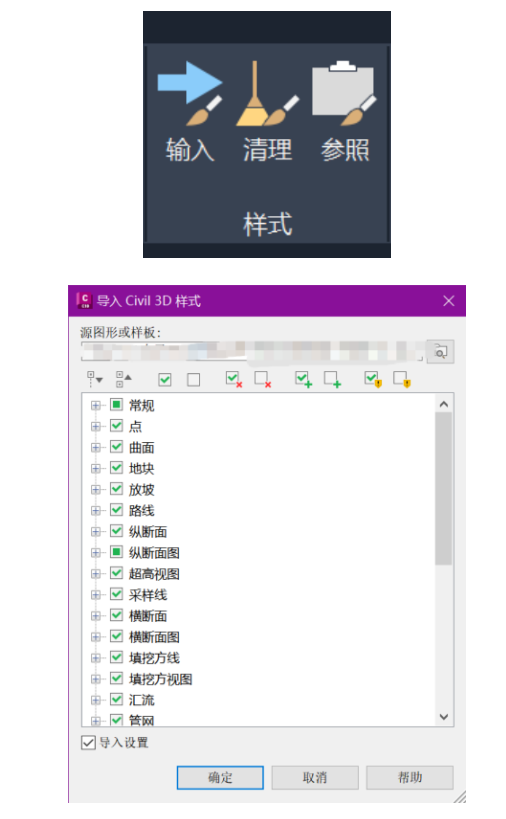Click check-all icon with green plus
The height and width of the screenshot is (819, 506).
[x=303, y=379]
